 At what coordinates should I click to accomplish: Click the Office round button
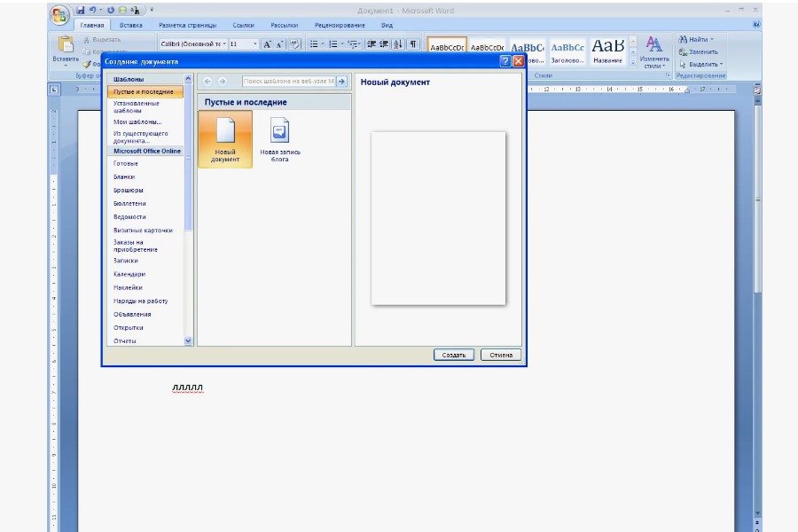pos(60,15)
